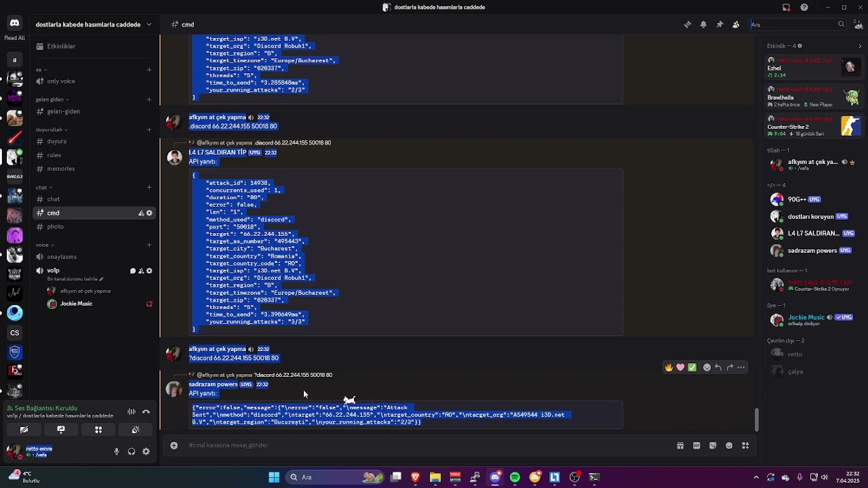Switch to the photo channel
Image resolution: width=868 pixels, height=488 pixels.
coord(94,226)
